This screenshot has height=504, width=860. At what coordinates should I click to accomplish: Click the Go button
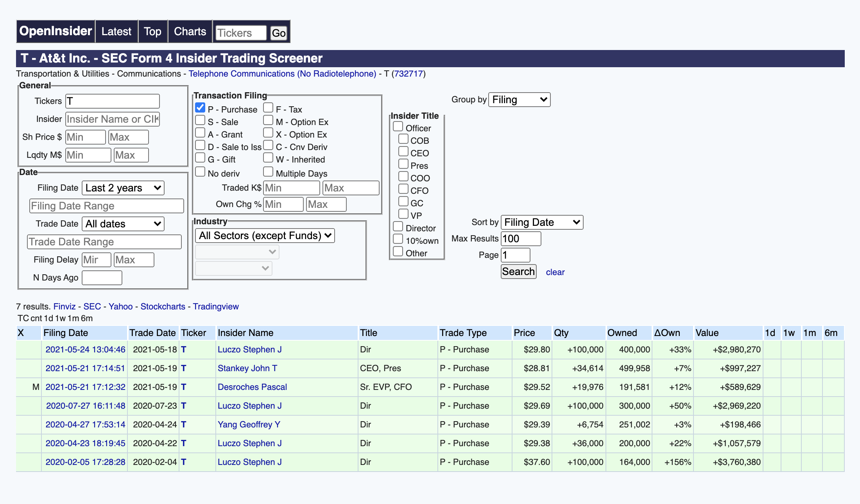[x=279, y=33]
